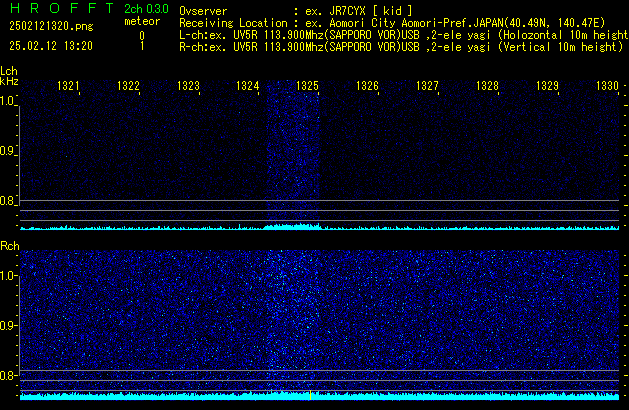This screenshot has height=410, width=629.
Task: Click the meteor count value 0
Action: click(x=142, y=35)
